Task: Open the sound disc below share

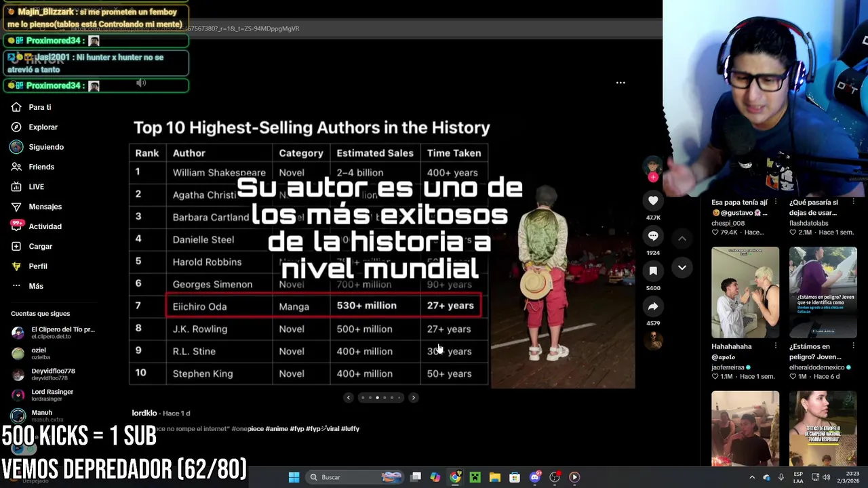Action: coord(653,340)
